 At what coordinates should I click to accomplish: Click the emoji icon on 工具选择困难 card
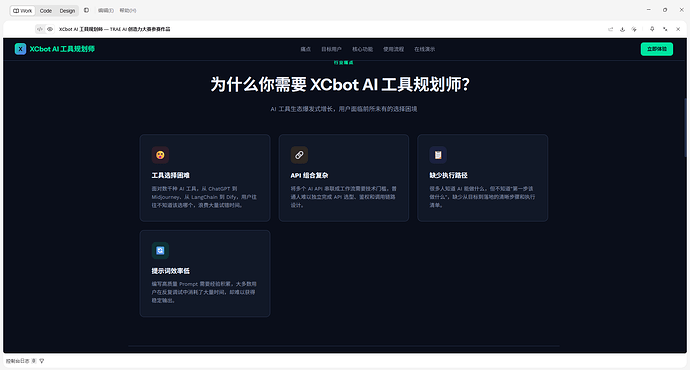160,155
